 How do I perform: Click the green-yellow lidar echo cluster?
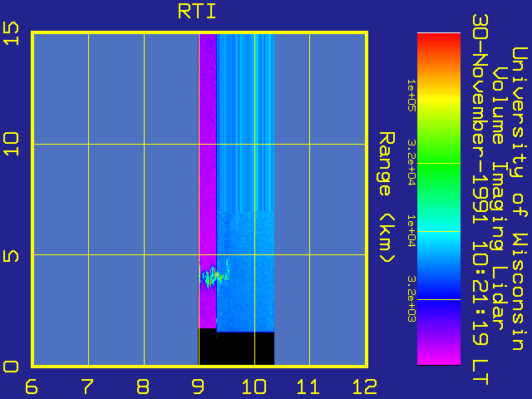coord(214,275)
